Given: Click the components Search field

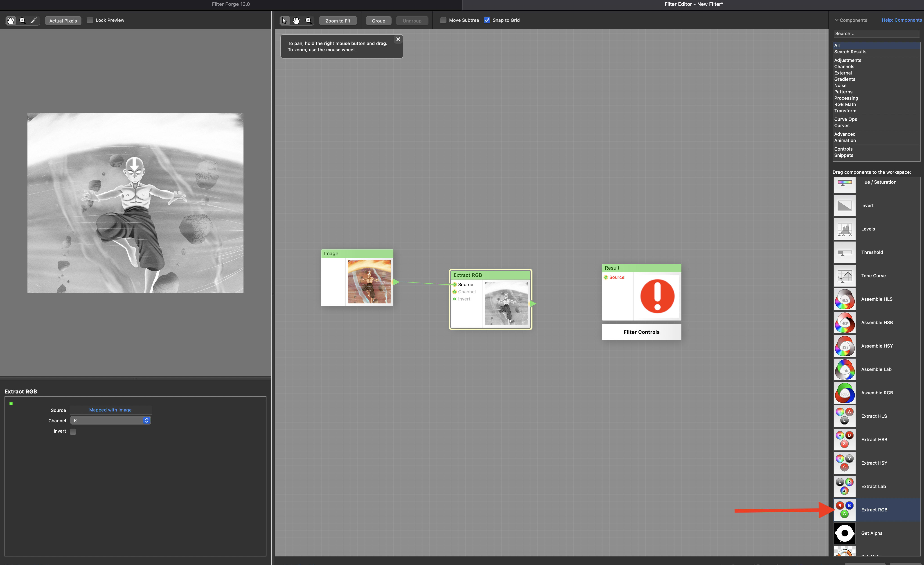Looking at the screenshot, I should [x=876, y=33].
